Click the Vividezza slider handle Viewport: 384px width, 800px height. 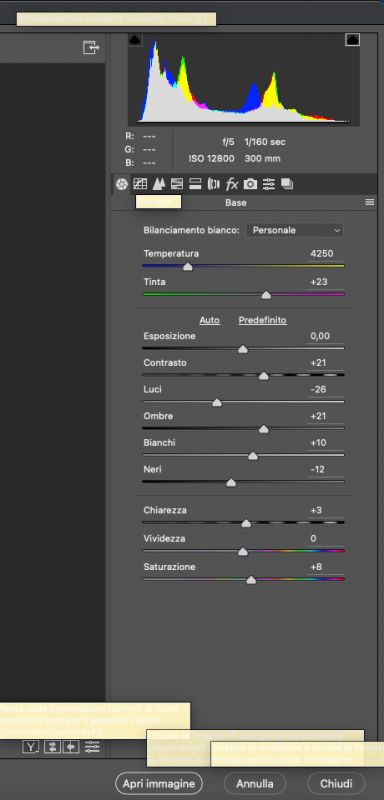(243, 552)
